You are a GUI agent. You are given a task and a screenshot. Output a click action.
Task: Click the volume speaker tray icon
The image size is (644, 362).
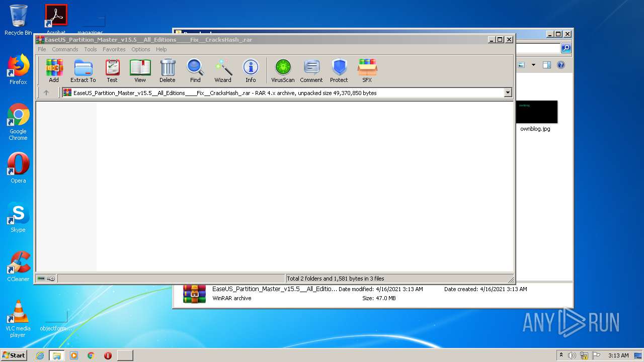(x=572, y=355)
